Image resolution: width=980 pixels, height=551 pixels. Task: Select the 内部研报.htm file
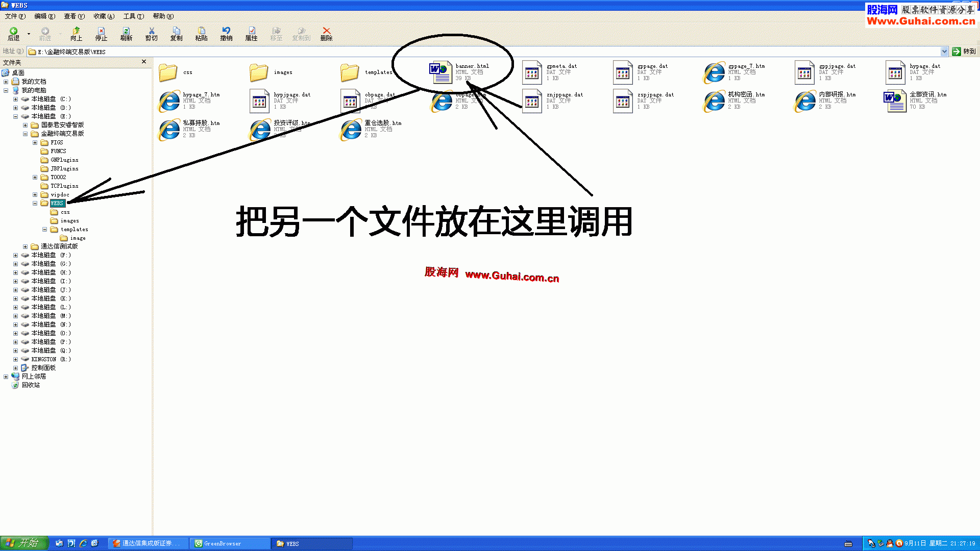825,101
